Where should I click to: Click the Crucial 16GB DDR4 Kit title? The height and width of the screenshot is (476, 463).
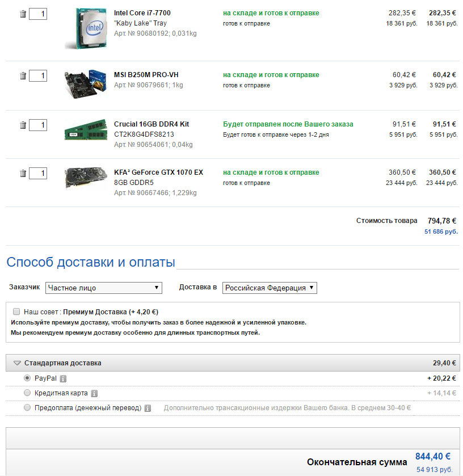click(x=151, y=124)
